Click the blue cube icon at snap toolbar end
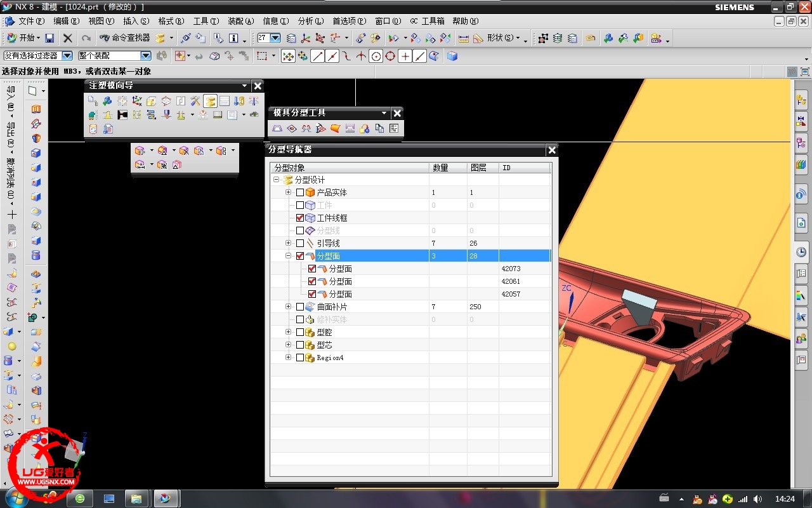The width and height of the screenshot is (812, 508). [x=452, y=56]
